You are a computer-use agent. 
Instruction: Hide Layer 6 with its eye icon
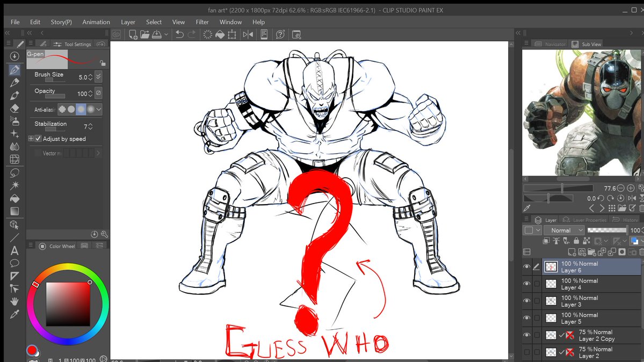(x=526, y=267)
